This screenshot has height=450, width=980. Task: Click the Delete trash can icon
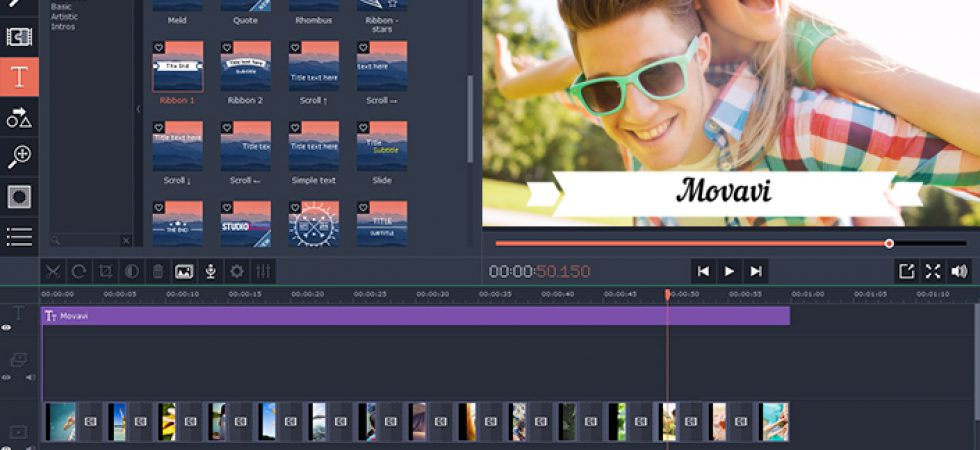click(158, 271)
